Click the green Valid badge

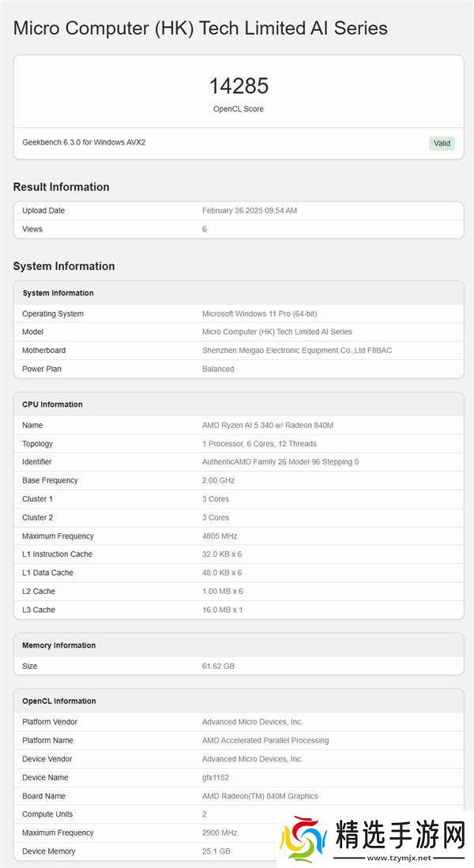(x=442, y=143)
